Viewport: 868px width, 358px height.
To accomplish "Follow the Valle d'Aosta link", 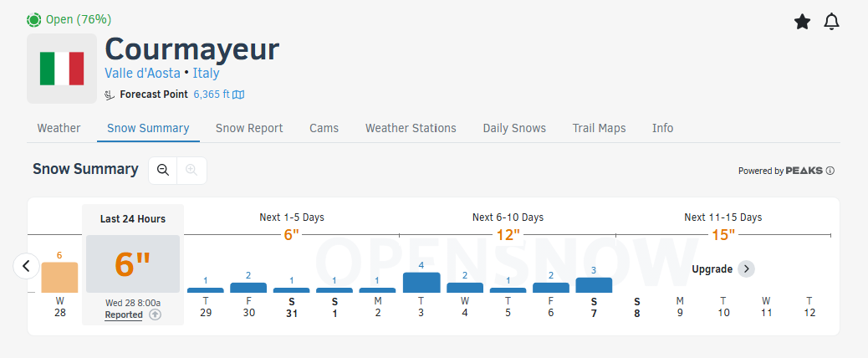I will point(142,73).
